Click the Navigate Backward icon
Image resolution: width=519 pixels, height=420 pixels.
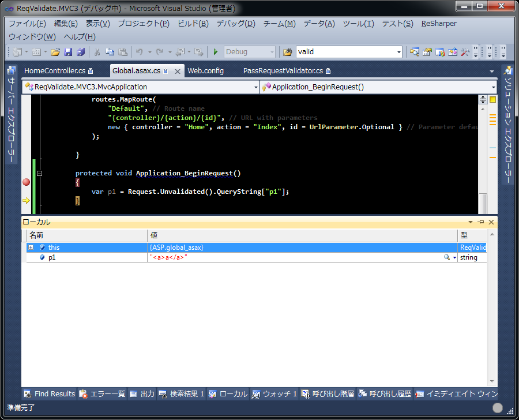tap(180, 52)
